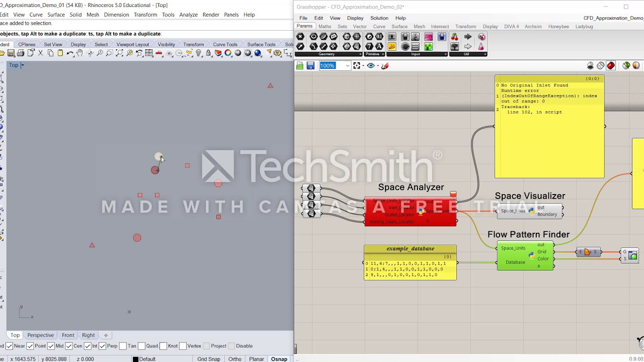Viewport: 644px width, 362px height.
Task: Expand the Util panel plus button
Action: click(x=485, y=54)
